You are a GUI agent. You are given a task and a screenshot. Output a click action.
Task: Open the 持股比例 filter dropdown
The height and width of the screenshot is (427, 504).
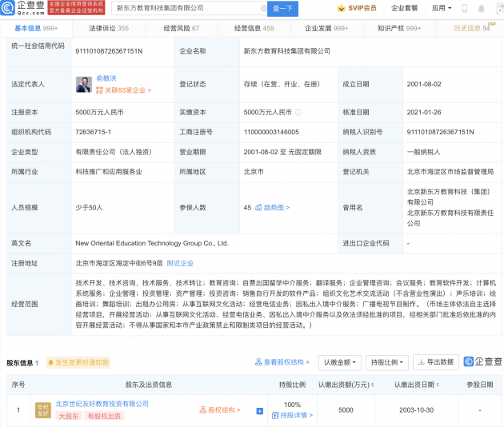click(387, 362)
